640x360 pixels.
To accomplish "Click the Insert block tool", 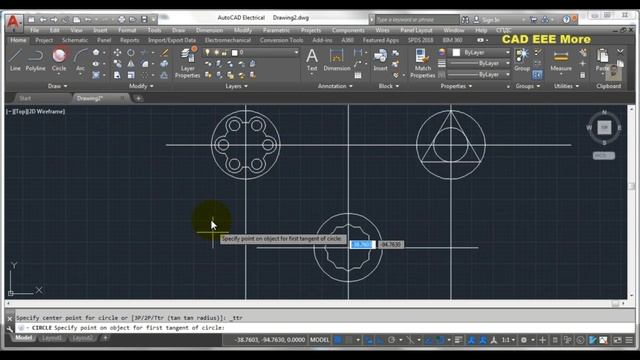I will click(380, 60).
